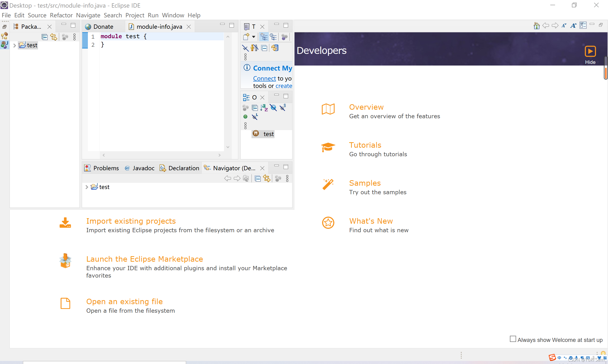Switch to the Problems tab
608x364 pixels.
tap(106, 168)
